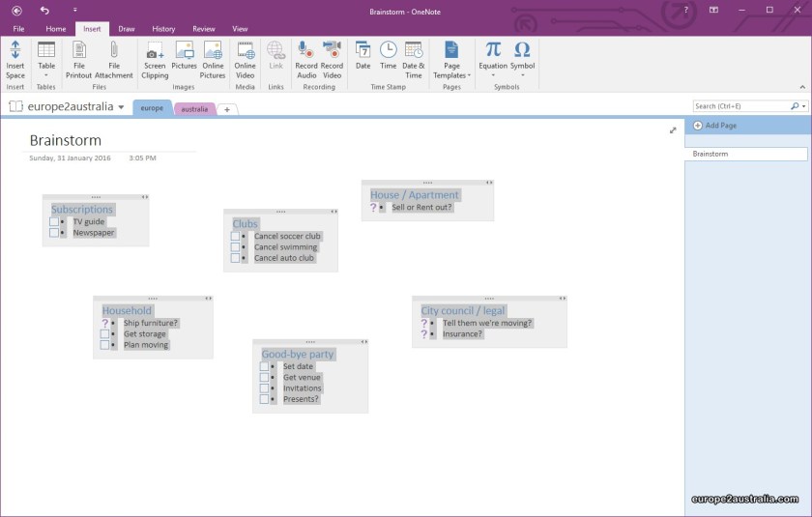Image resolution: width=812 pixels, height=517 pixels.
Task: Toggle ribbon display options icon
Action: (x=713, y=10)
